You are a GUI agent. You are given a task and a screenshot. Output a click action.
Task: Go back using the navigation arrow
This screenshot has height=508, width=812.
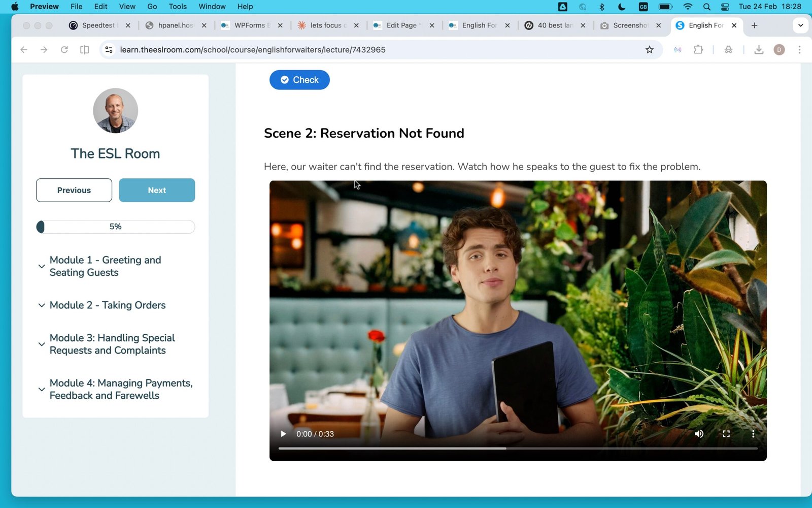(24, 50)
